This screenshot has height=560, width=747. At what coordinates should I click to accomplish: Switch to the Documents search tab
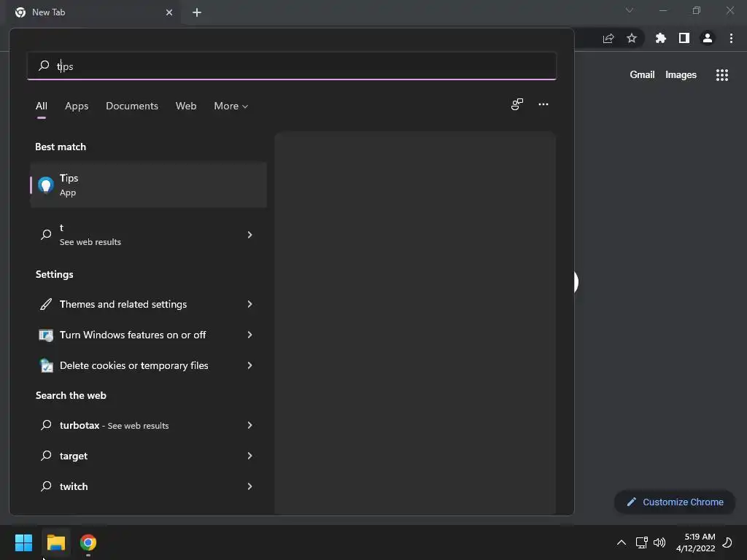tap(132, 106)
